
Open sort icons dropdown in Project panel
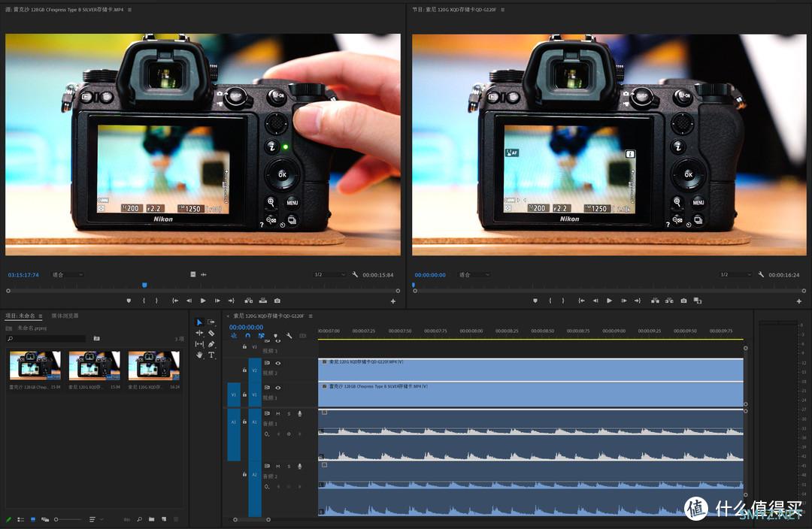(95, 519)
